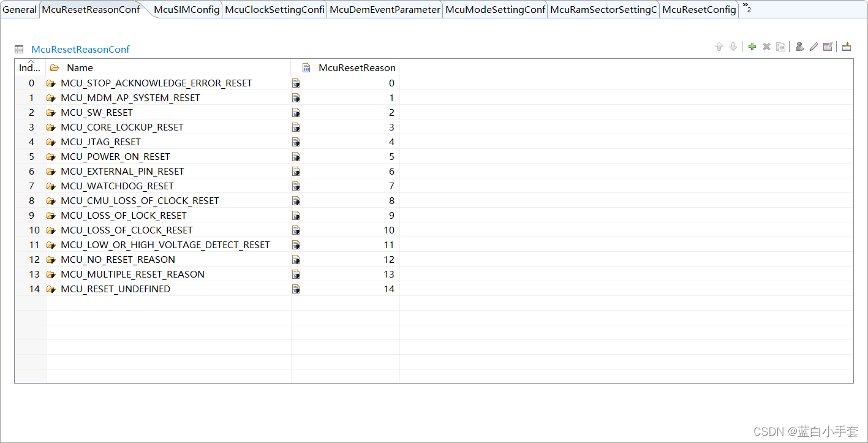Open the McuResetReasonConf title link
868x443 pixels.
[x=80, y=50]
